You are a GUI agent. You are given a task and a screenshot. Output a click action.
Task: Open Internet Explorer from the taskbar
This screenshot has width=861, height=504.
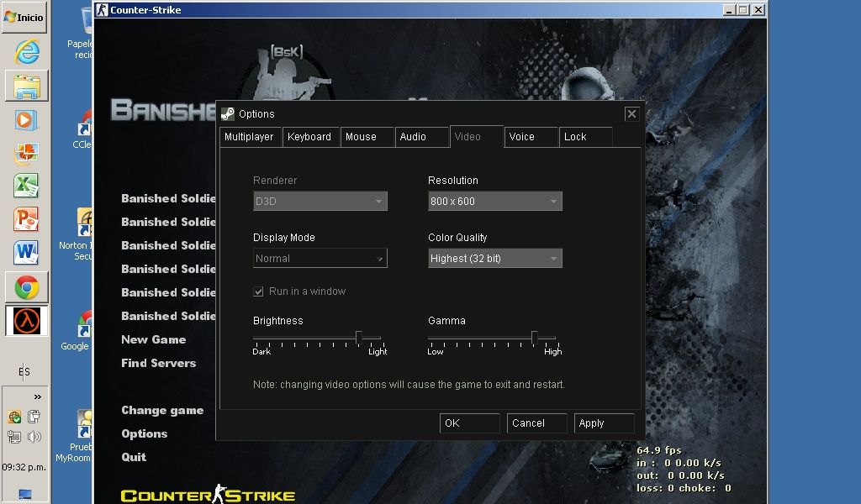(27, 52)
